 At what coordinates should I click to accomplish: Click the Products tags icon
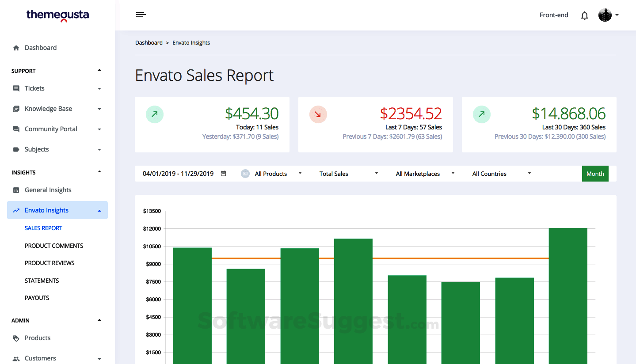click(x=16, y=338)
